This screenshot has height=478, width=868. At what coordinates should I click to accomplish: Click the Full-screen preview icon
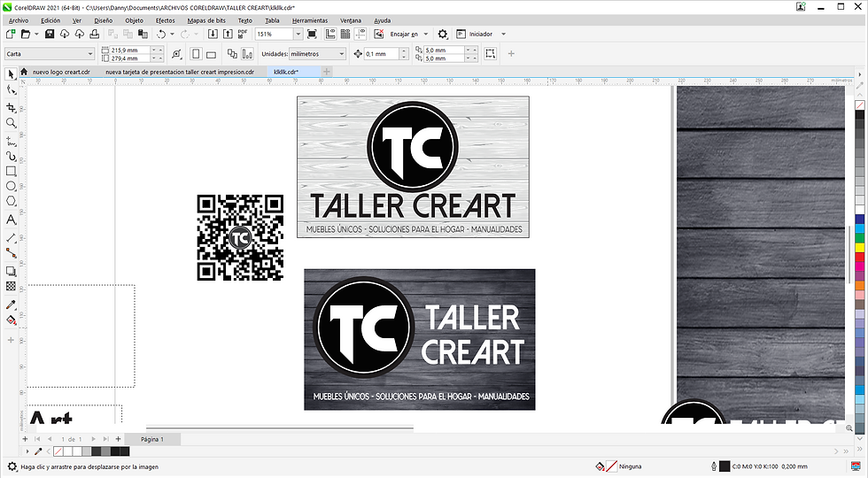point(312,35)
